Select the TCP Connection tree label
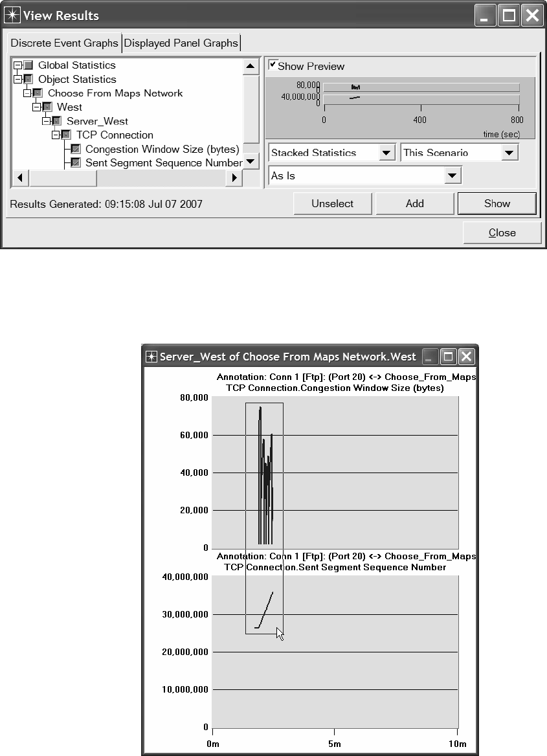Image resolution: width=547 pixels, height=756 pixels. click(x=115, y=135)
